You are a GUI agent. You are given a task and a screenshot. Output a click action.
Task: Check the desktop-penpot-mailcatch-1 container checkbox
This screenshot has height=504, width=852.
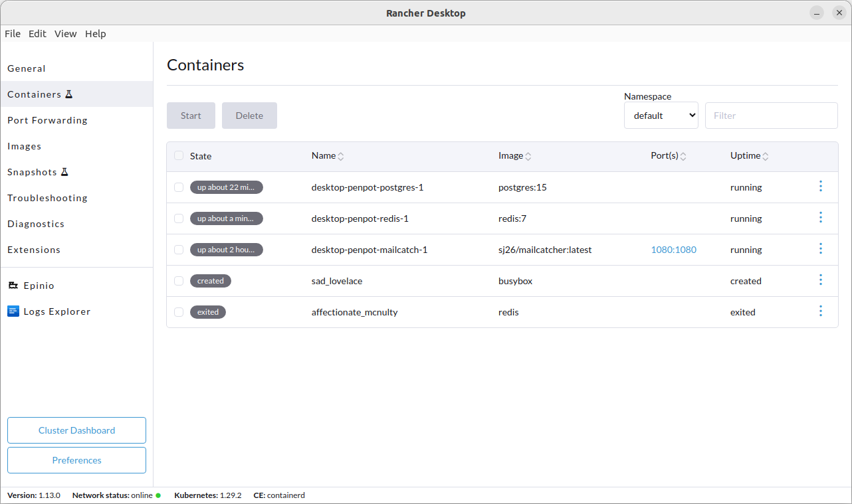[x=179, y=250]
